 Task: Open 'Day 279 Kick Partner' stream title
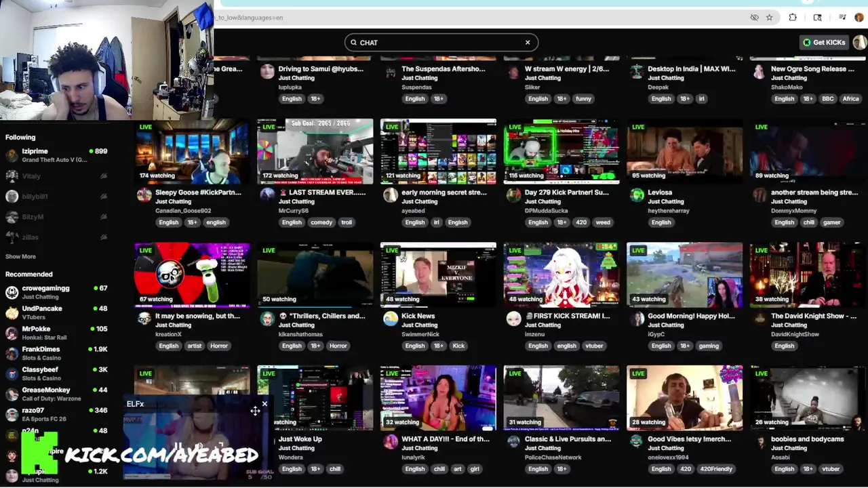pyautogui.click(x=566, y=192)
